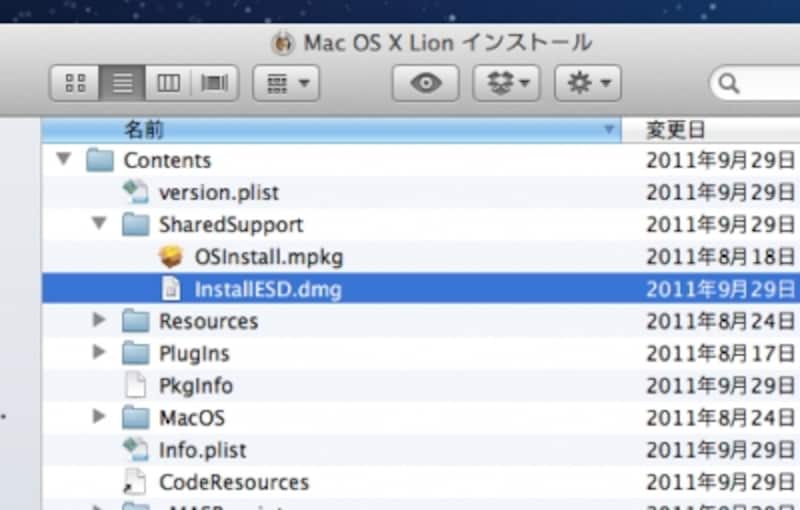Open the gear Action menu

coord(588,83)
